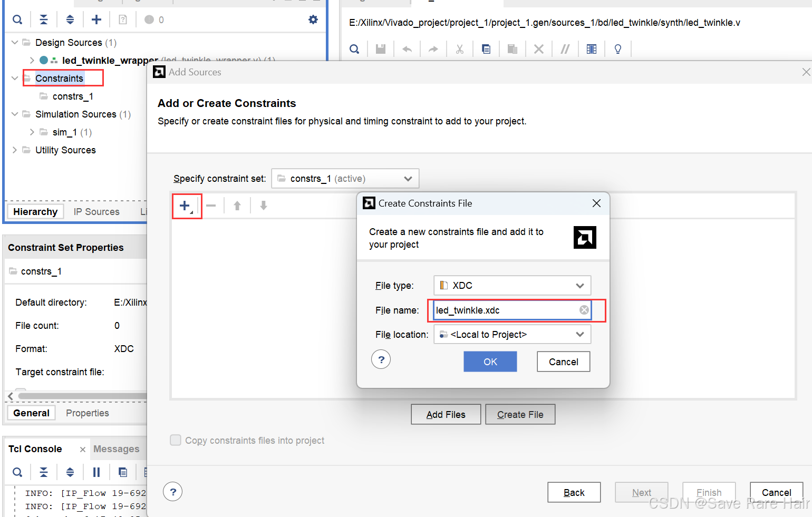Click lightbulb language templates icon
The height and width of the screenshot is (517, 812).
click(618, 49)
